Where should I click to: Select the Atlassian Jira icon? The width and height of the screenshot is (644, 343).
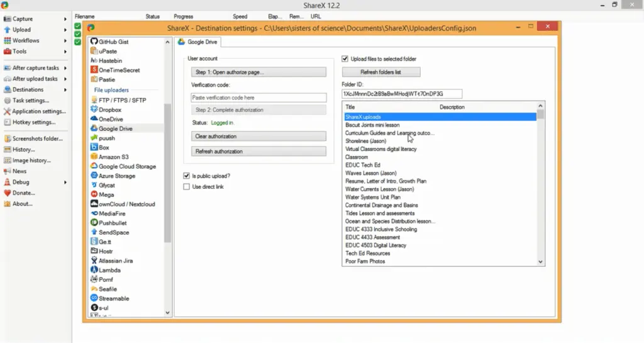pos(94,261)
